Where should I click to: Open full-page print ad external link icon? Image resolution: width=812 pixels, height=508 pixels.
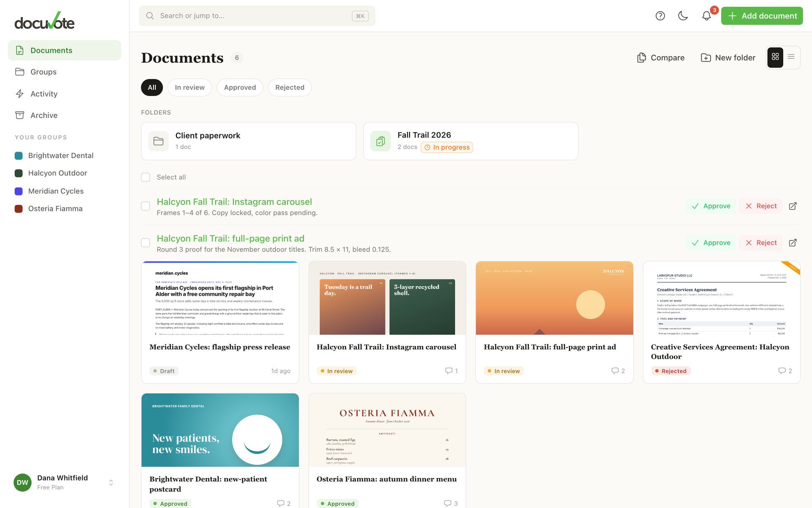[x=793, y=243]
